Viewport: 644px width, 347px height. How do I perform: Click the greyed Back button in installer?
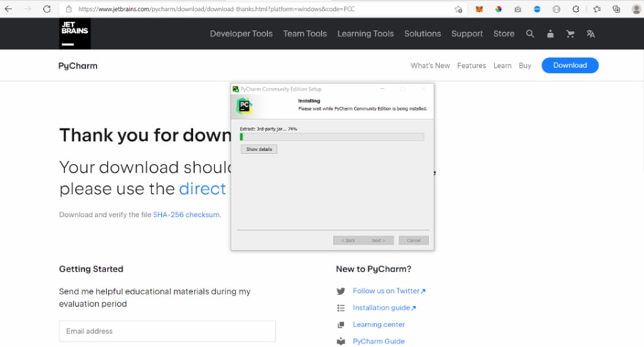(348, 240)
